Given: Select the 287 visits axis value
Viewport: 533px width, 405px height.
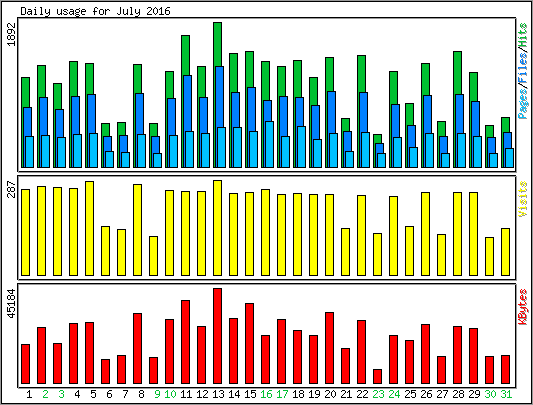Looking at the screenshot, I should click(x=11, y=189).
